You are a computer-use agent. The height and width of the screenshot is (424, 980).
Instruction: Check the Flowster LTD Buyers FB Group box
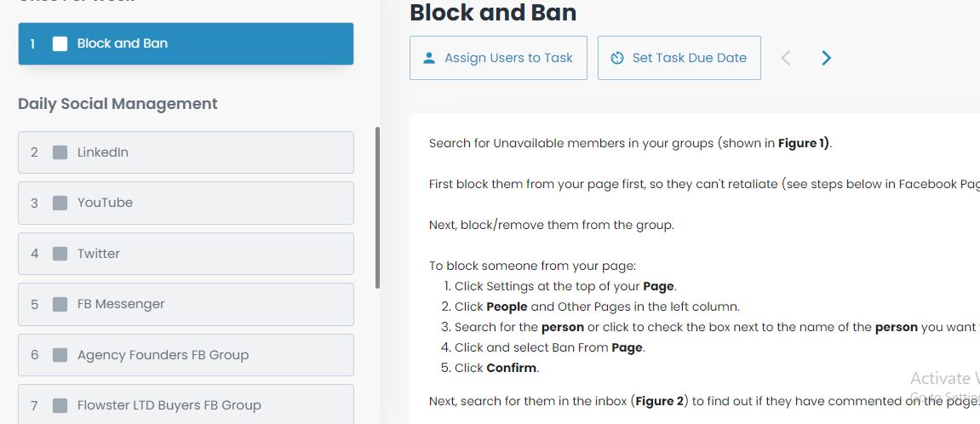60,406
